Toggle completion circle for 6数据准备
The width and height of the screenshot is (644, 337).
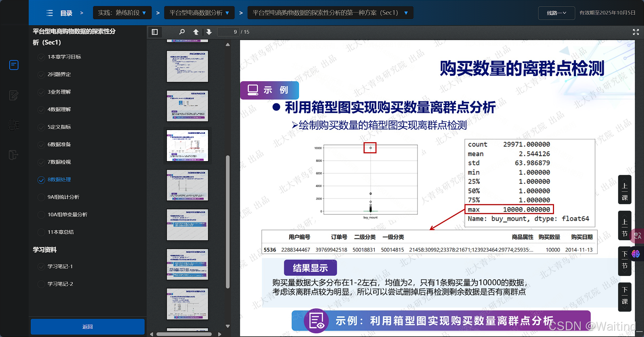[x=41, y=145]
